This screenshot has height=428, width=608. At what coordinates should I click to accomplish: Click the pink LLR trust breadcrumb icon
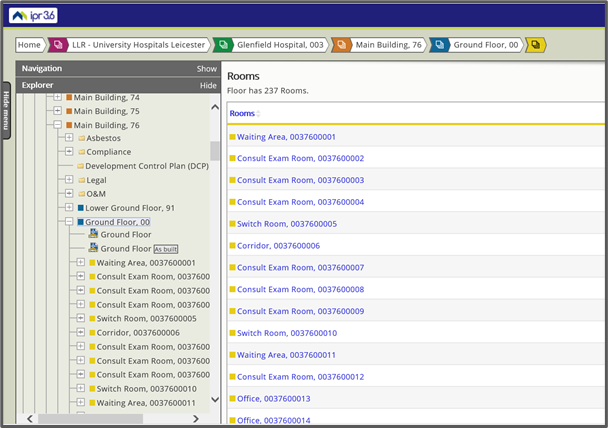[58, 45]
